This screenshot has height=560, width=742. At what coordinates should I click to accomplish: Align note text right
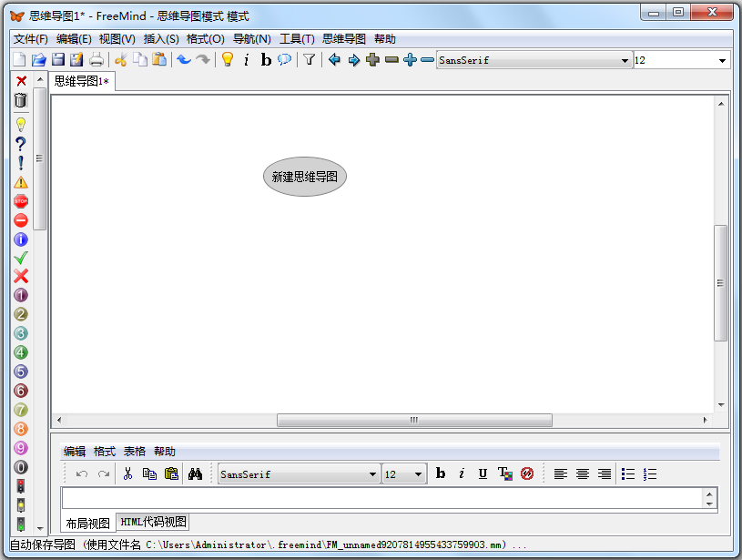tap(605, 473)
